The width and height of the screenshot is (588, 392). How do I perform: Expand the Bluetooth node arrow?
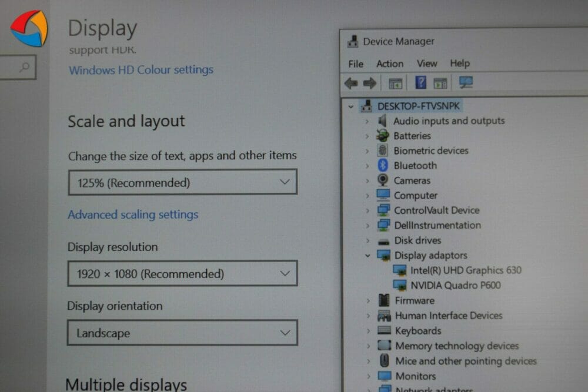pos(367,166)
